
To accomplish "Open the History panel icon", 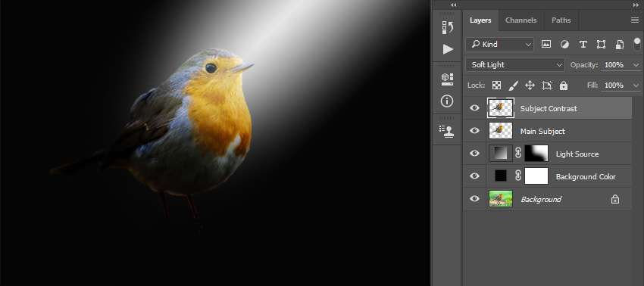I will [x=447, y=27].
